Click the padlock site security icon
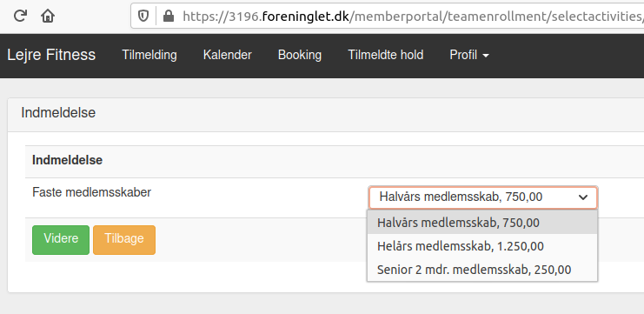 coord(168,16)
